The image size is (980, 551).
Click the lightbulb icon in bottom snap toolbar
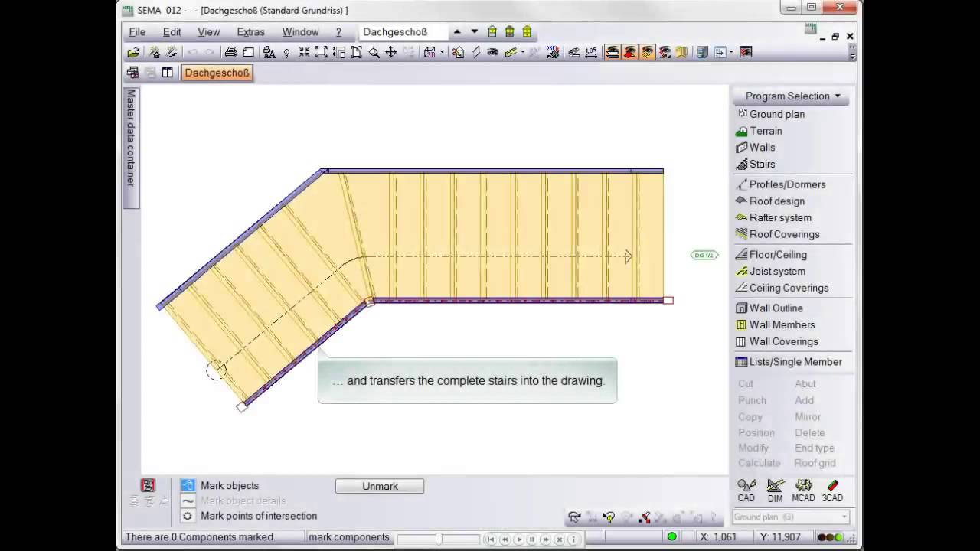[609, 518]
